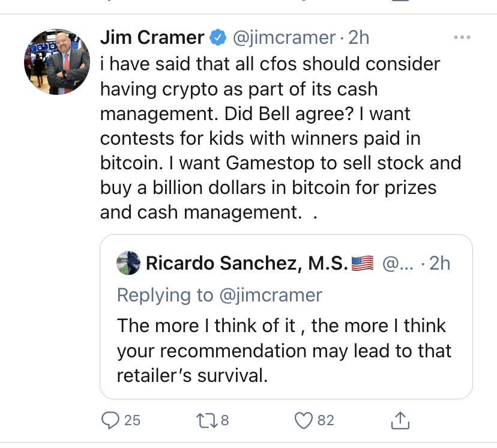Click the like count showing 82

click(x=325, y=420)
